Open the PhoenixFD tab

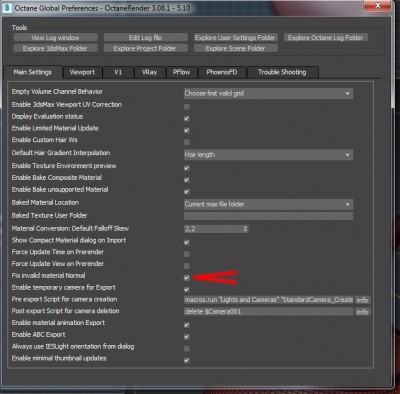[222, 72]
